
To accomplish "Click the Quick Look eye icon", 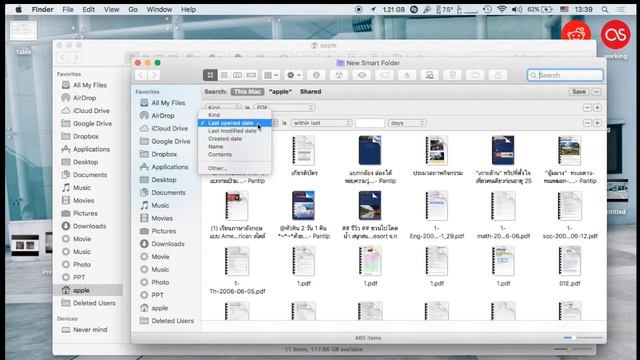I will pos(362,75).
